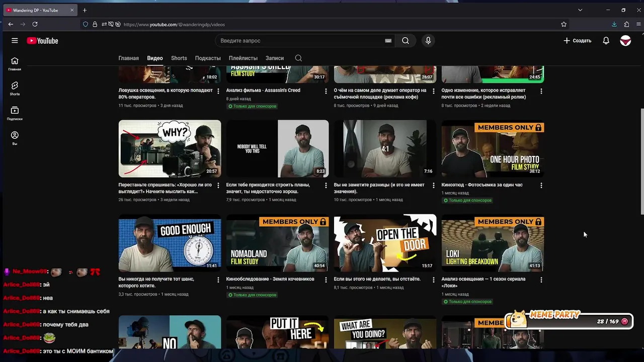Switch to the Главная channel tab
The image size is (644, 362).
[x=128, y=58]
